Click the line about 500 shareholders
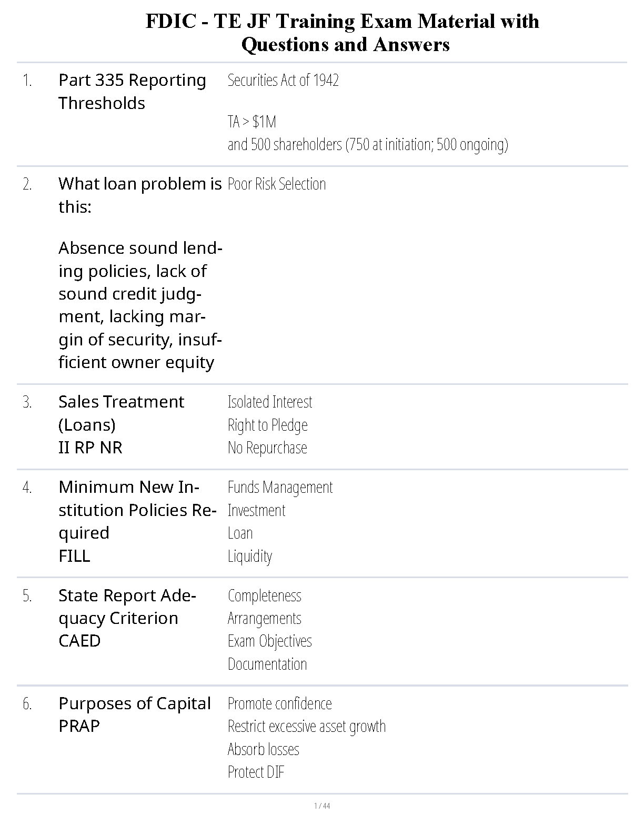644x834 pixels. [x=367, y=144]
